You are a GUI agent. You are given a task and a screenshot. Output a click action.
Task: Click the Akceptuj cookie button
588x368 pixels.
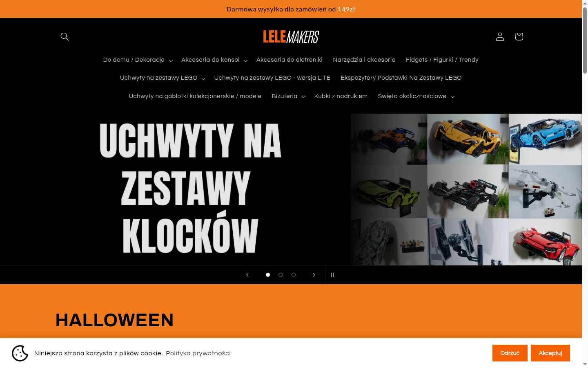pyautogui.click(x=550, y=353)
